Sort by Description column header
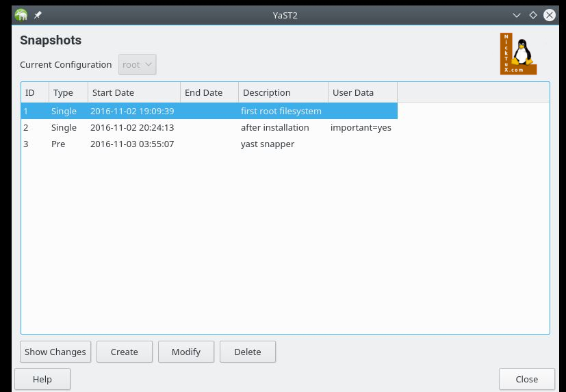The height and width of the screenshot is (392, 566). pos(283,92)
